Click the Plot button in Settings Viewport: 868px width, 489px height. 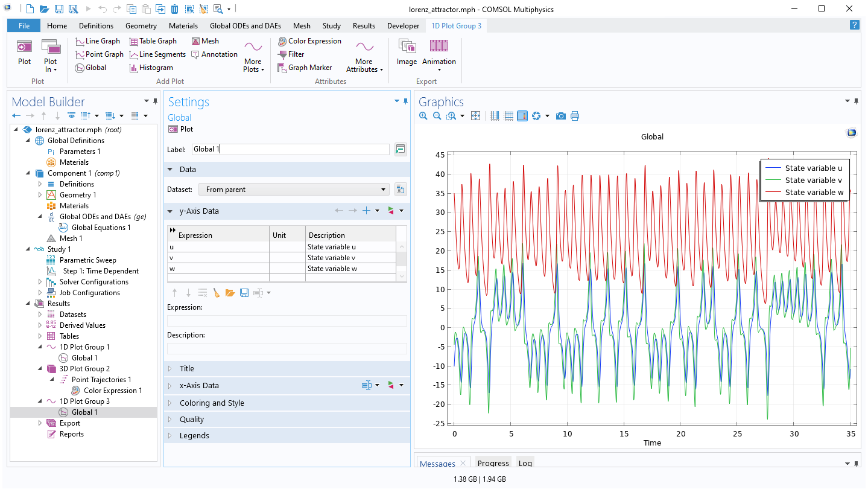[x=180, y=129]
